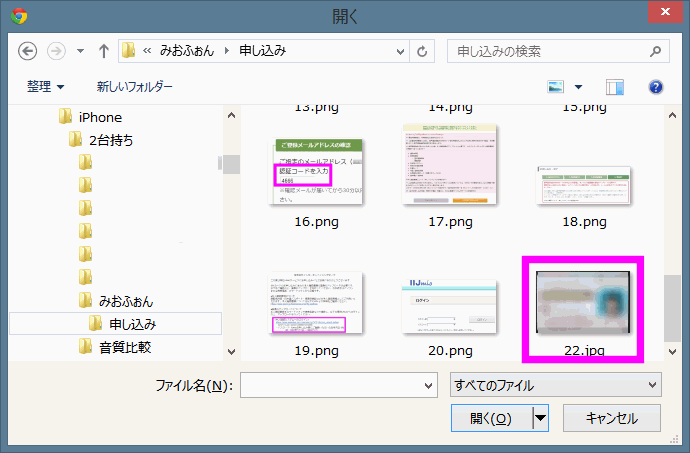Click the file name input field
Viewport: 690px width, 453px height.
(x=330, y=385)
